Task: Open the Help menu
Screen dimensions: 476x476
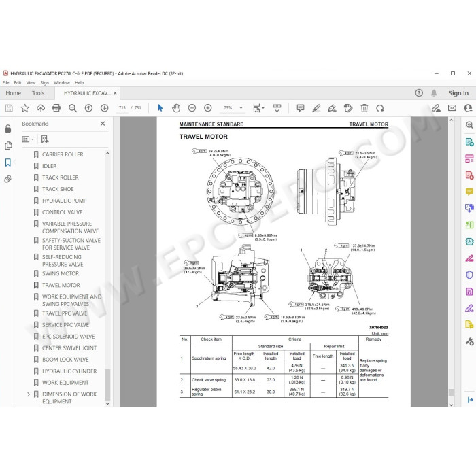Action: pos(80,82)
